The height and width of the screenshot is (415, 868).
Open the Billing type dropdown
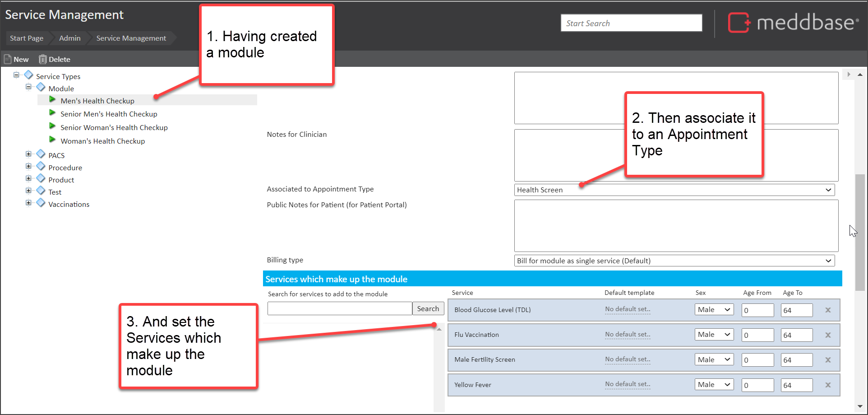click(674, 261)
